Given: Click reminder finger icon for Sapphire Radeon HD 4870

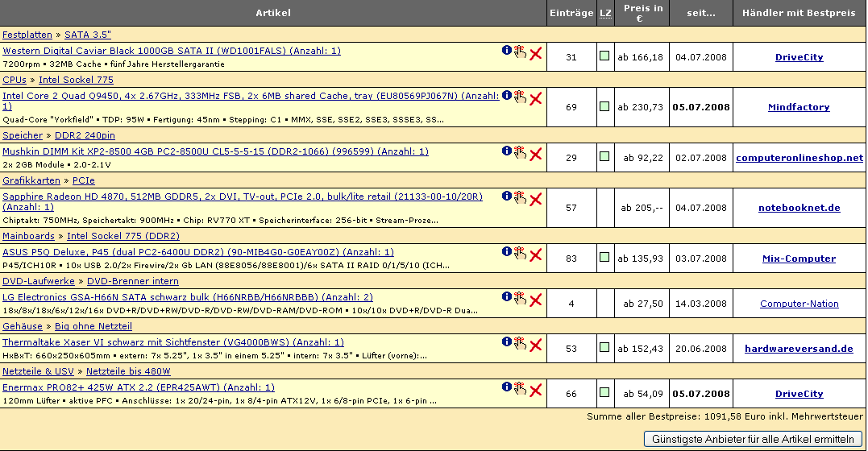Looking at the screenshot, I should tap(520, 197).
